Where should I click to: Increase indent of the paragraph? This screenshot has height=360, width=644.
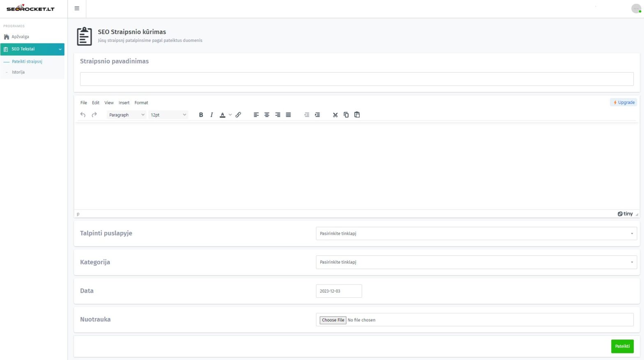317,115
